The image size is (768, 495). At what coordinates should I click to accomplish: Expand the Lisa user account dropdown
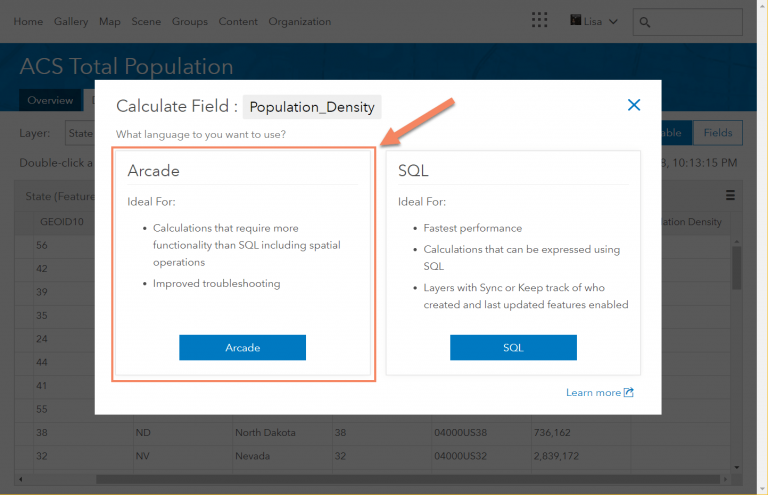coord(594,21)
